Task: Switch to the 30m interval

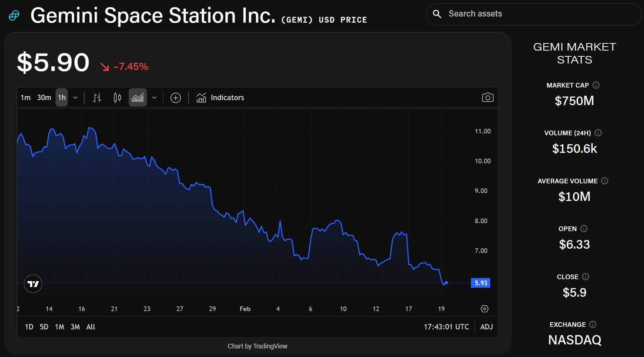Action: click(x=44, y=98)
